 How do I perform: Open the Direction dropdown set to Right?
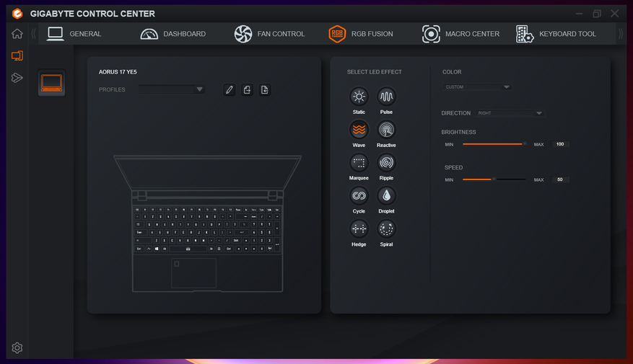coord(510,113)
